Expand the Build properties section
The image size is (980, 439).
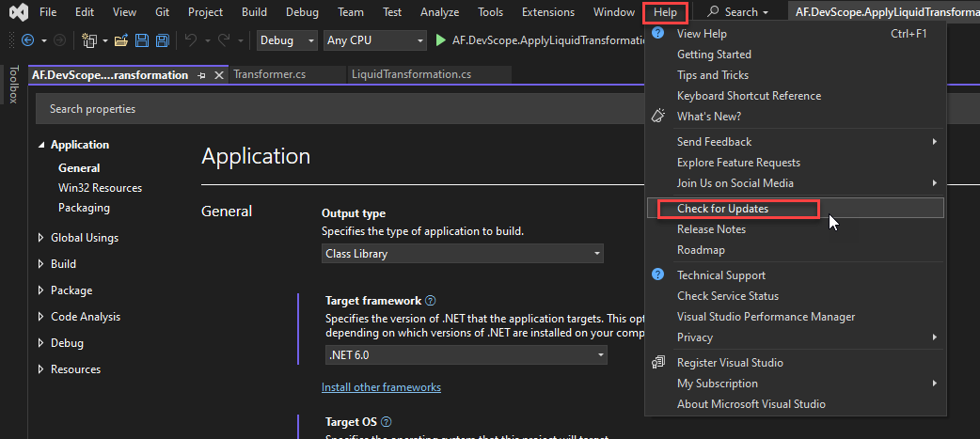(41, 263)
